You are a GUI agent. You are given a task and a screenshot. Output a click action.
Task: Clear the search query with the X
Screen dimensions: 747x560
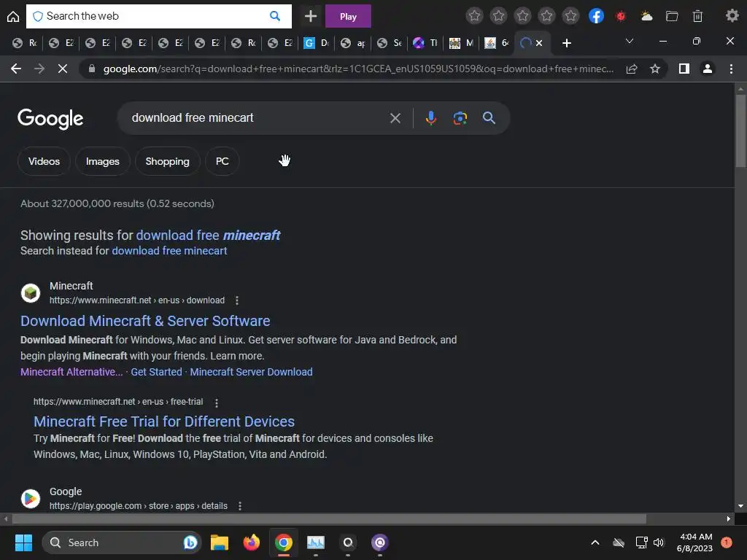coord(395,118)
